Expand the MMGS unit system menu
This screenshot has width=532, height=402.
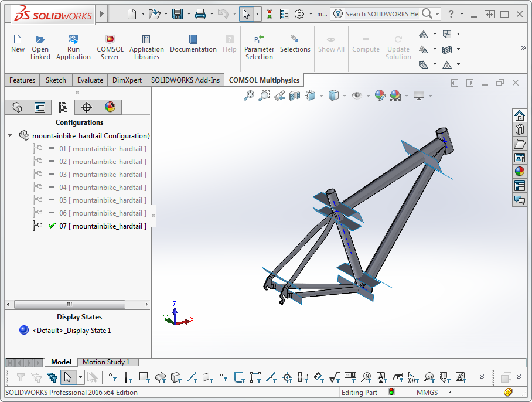450,393
